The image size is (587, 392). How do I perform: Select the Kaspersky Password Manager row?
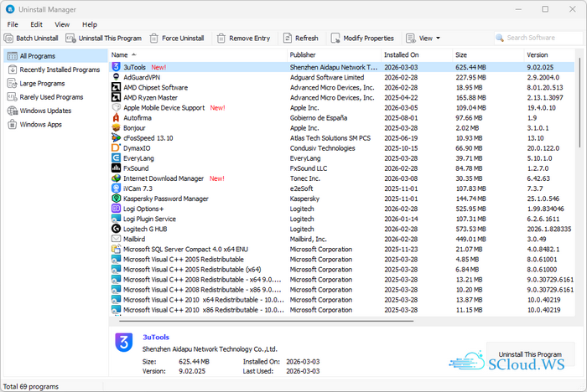[166, 199]
